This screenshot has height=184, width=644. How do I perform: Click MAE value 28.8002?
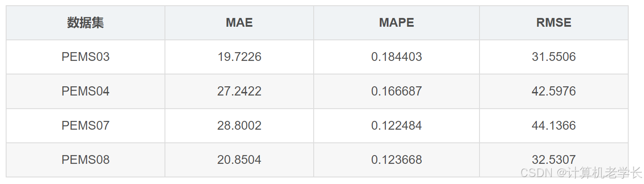239,126
